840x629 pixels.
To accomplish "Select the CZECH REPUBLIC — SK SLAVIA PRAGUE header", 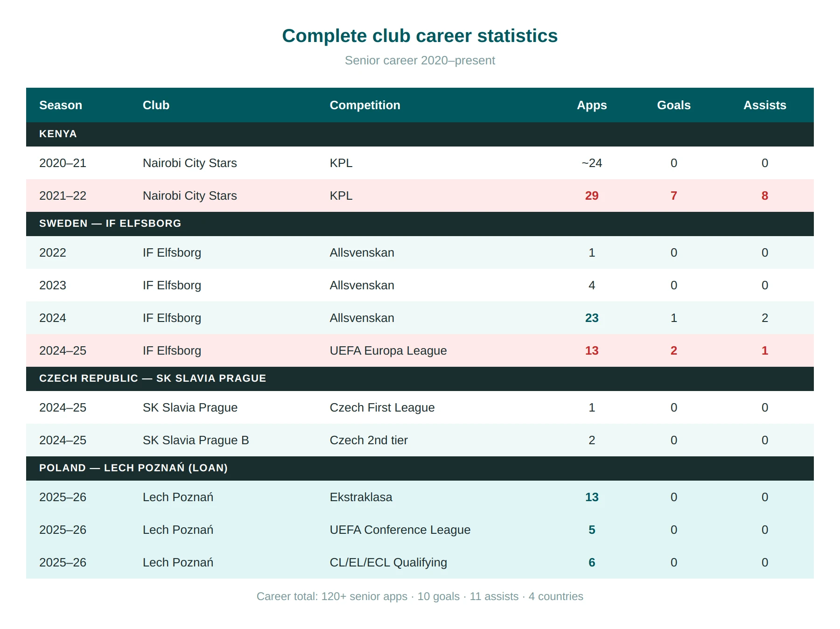I will 420,378.
